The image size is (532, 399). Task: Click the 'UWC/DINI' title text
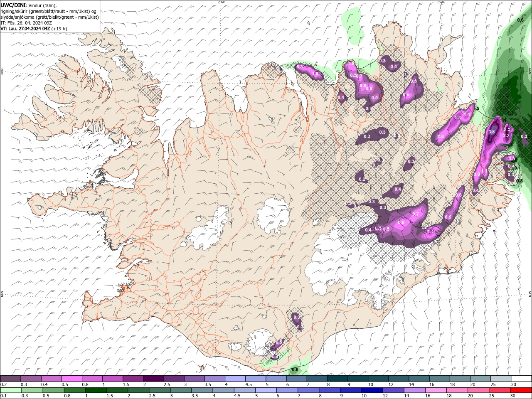(x=13, y=5)
